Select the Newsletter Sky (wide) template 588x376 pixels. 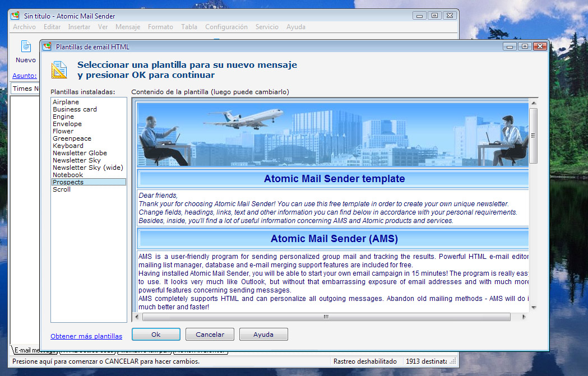pyautogui.click(x=88, y=168)
